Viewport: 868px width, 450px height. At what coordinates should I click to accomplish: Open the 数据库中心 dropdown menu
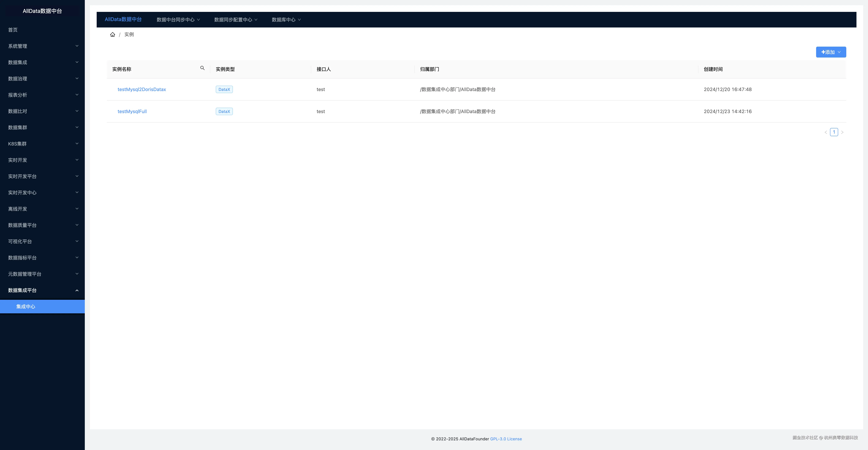coord(286,20)
